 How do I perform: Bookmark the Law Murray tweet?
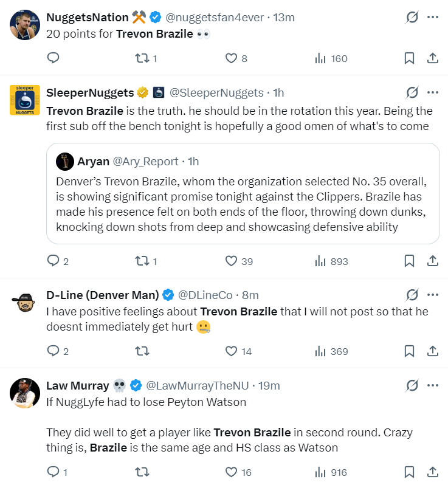[x=409, y=472]
